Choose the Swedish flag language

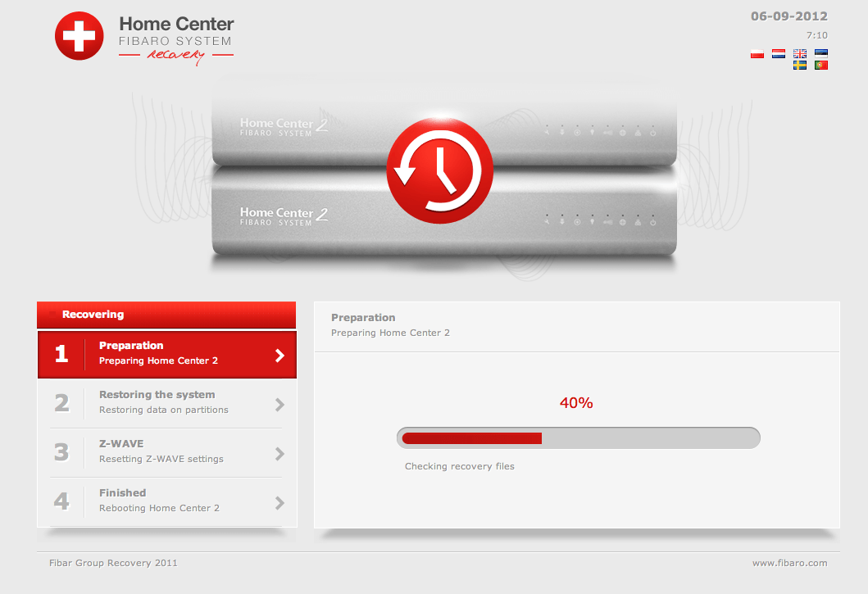click(800, 66)
